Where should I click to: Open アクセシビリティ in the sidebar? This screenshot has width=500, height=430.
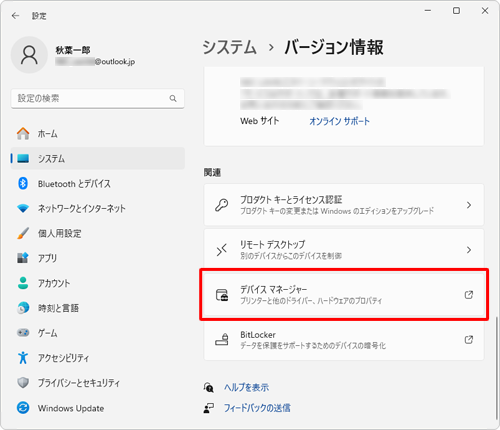98,358
